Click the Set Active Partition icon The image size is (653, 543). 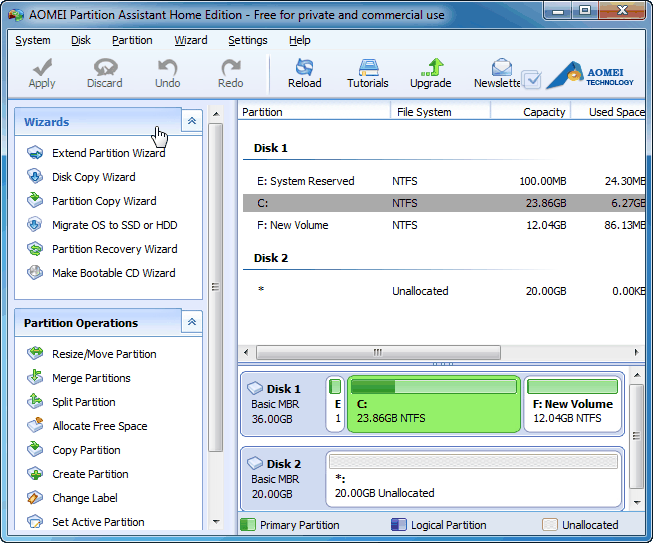[35, 521]
